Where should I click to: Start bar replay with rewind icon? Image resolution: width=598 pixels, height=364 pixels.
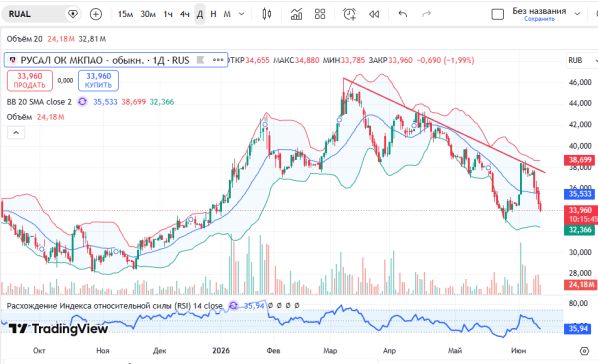374,14
